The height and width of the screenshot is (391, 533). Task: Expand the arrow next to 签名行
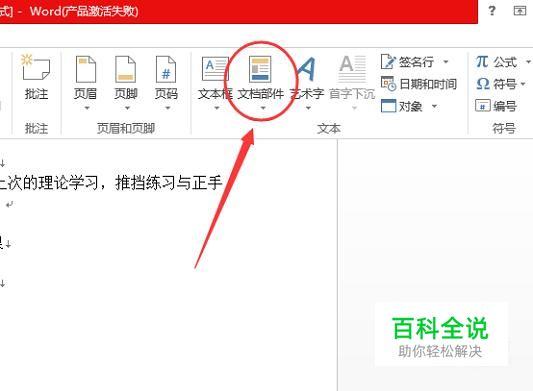coord(446,62)
